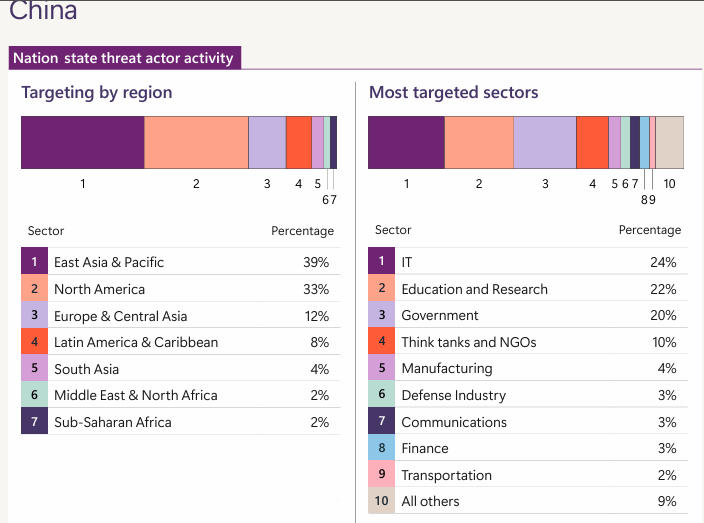Select the beige swatch numbered 10 for All others

(381, 501)
